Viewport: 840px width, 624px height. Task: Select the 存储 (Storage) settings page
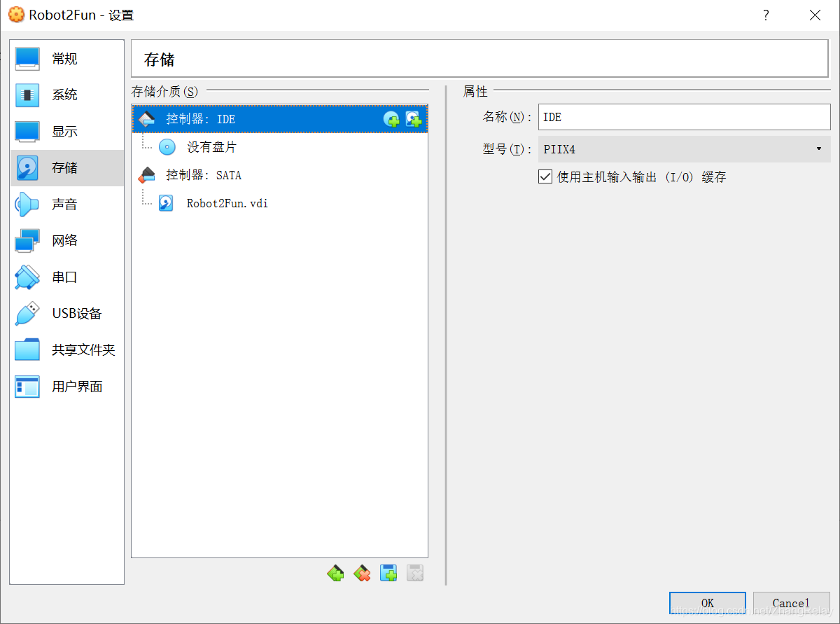[x=67, y=168]
